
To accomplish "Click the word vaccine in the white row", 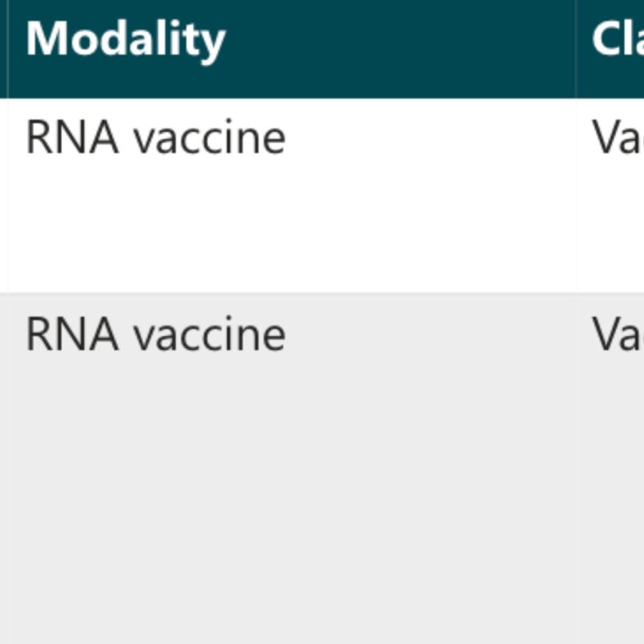I will 209,137.
